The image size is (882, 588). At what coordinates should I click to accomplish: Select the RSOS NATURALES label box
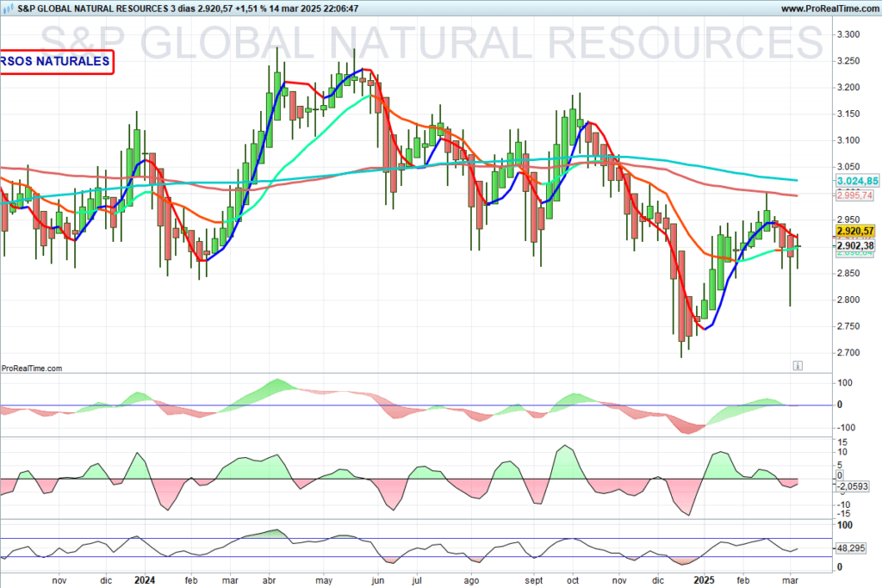point(57,61)
